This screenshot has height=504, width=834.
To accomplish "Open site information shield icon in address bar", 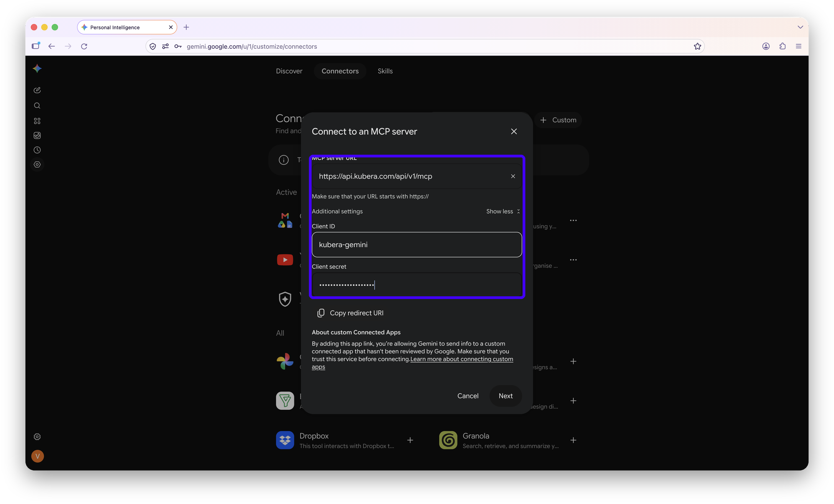I will point(153,46).
